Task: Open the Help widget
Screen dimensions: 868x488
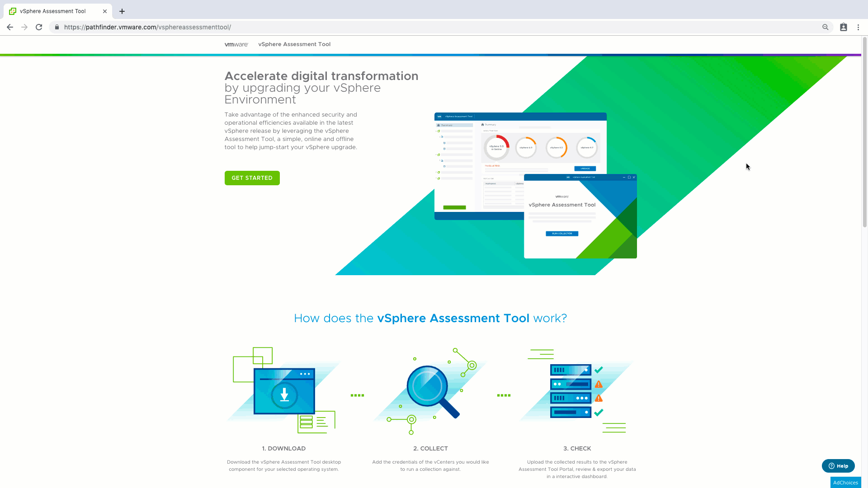Action: click(x=838, y=466)
